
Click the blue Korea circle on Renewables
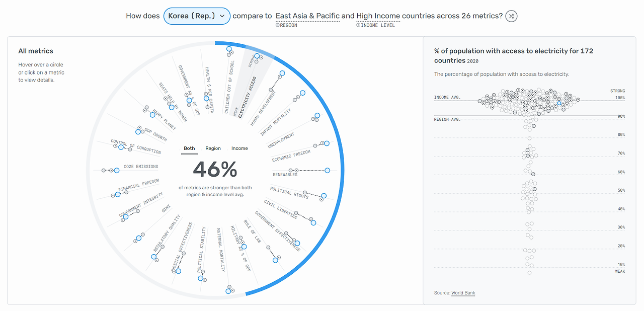click(x=328, y=171)
